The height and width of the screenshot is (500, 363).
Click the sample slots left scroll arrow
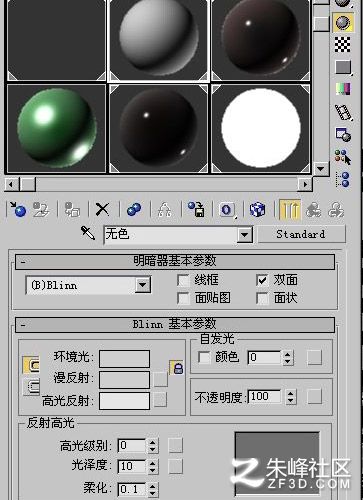tap(12, 184)
